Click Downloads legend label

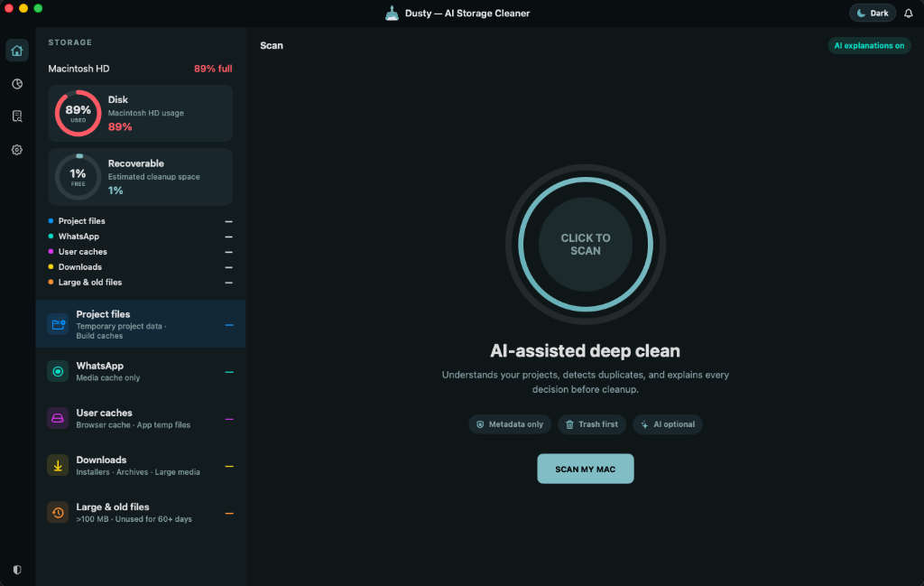(x=80, y=267)
